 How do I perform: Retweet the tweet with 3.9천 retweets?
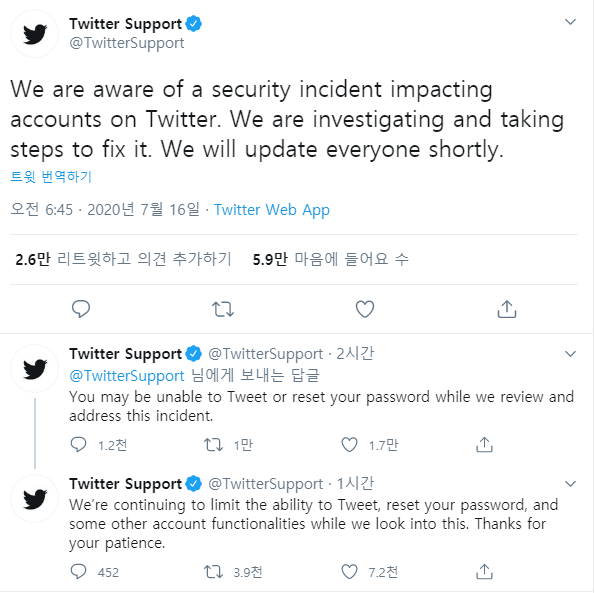click(213, 572)
